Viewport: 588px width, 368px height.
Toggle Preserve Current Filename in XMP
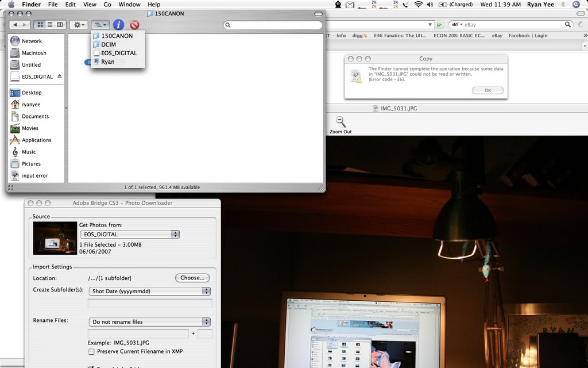click(91, 351)
